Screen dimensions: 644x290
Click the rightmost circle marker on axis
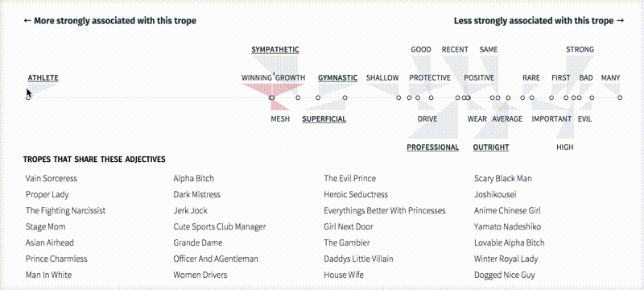pyautogui.click(x=620, y=97)
